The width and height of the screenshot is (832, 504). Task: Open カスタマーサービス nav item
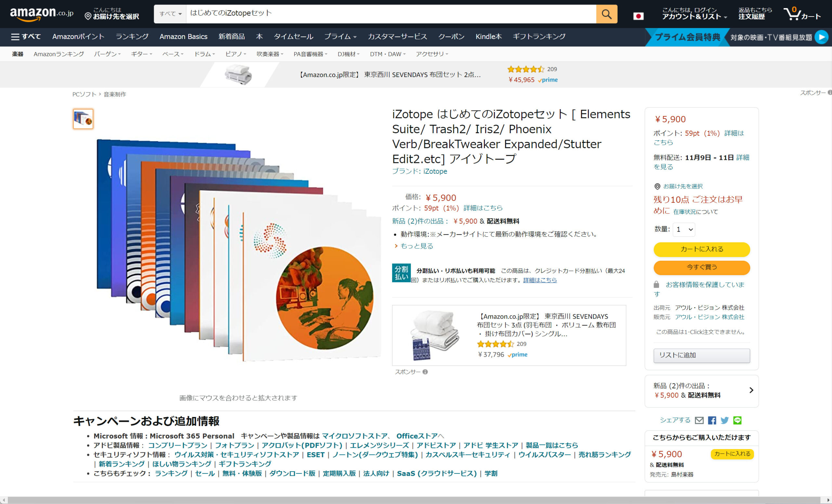pyautogui.click(x=397, y=37)
